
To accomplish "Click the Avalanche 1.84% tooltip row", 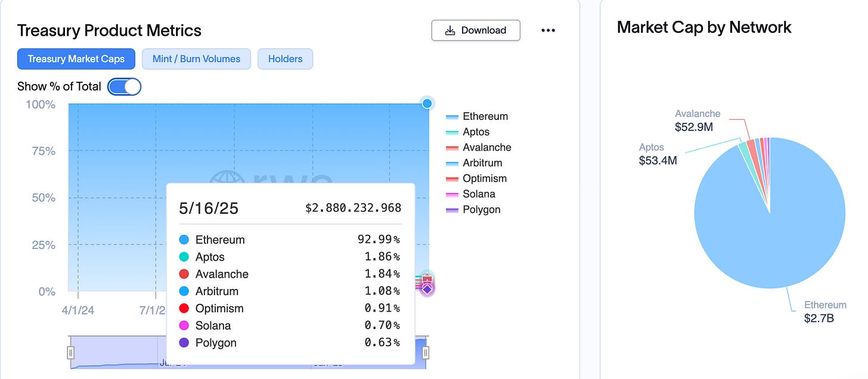I will click(290, 274).
